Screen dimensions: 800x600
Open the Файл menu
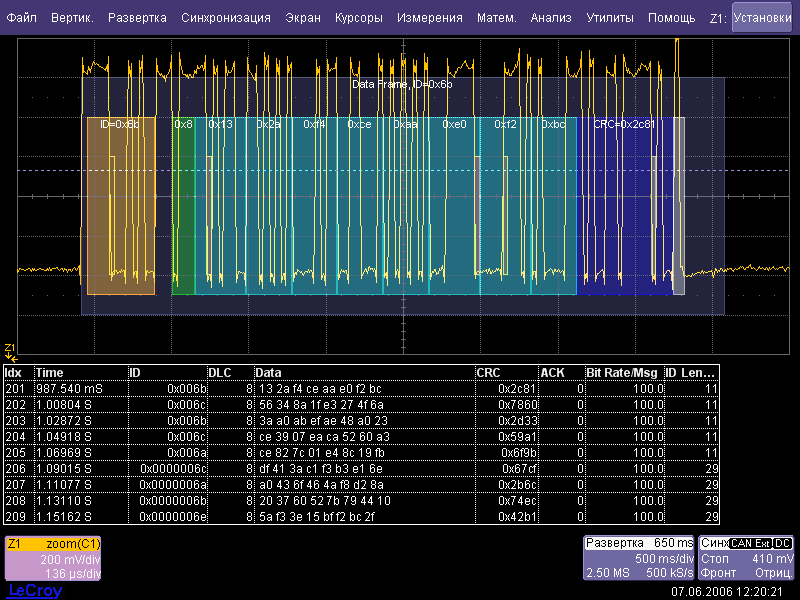(22, 18)
